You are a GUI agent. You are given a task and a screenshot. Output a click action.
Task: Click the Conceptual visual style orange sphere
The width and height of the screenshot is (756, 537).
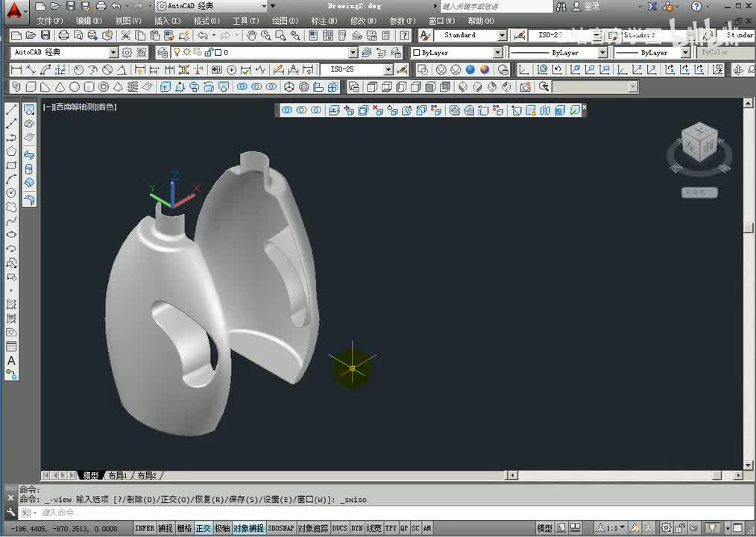[485, 70]
